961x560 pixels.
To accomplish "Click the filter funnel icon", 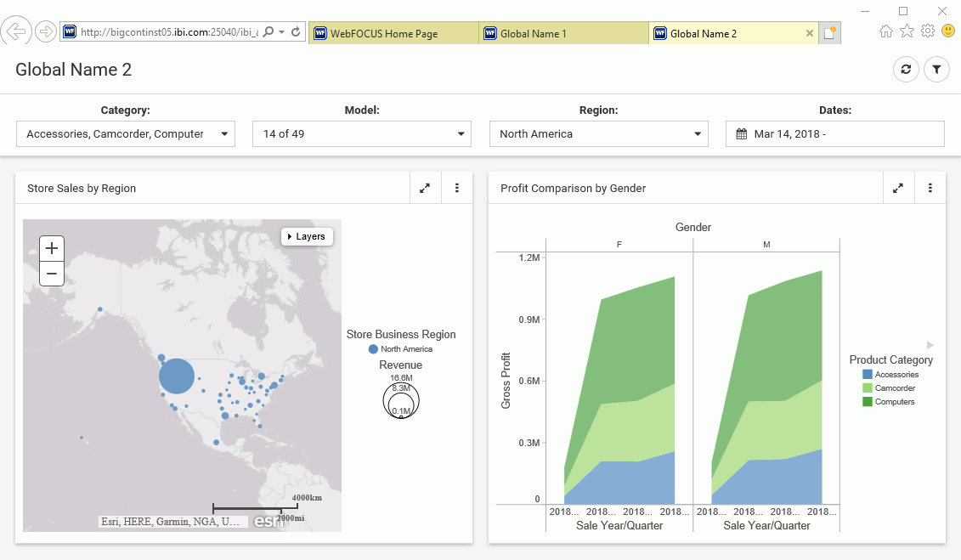I will [936, 70].
